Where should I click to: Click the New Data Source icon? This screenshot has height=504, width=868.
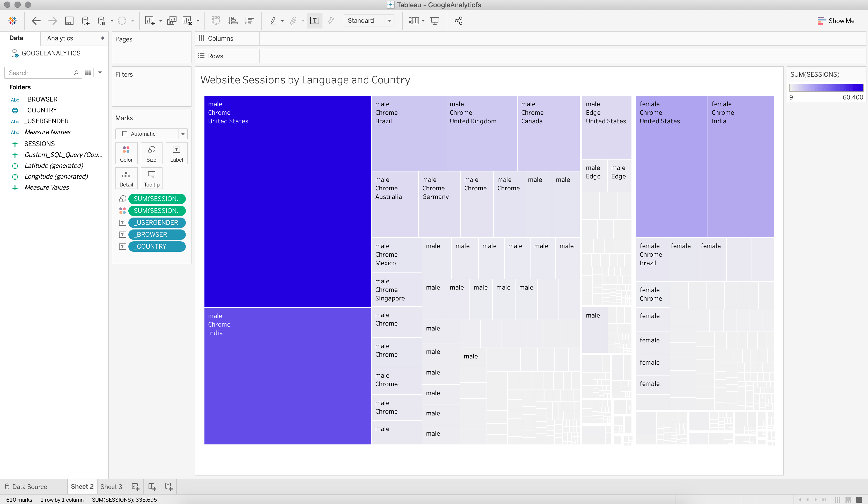point(85,21)
